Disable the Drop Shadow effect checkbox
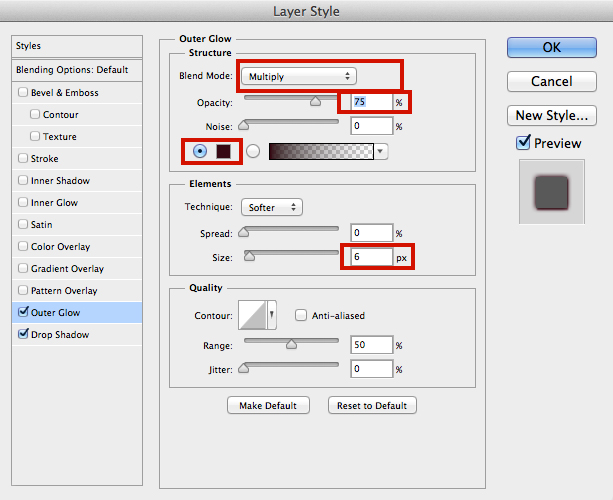This screenshot has height=500, width=613. (x=23, y=335)
